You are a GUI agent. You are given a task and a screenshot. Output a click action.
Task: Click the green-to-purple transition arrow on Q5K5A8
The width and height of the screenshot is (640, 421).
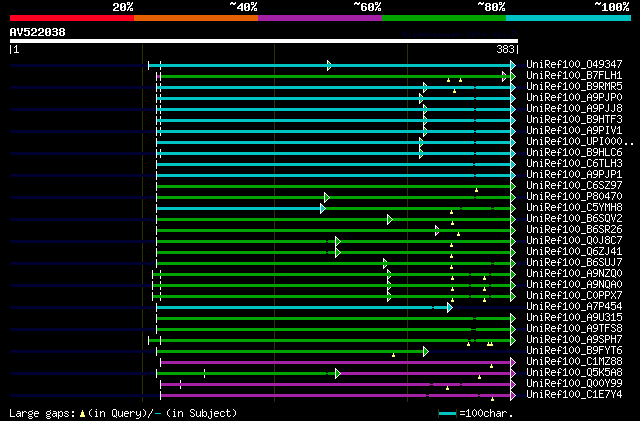(338, 374)
